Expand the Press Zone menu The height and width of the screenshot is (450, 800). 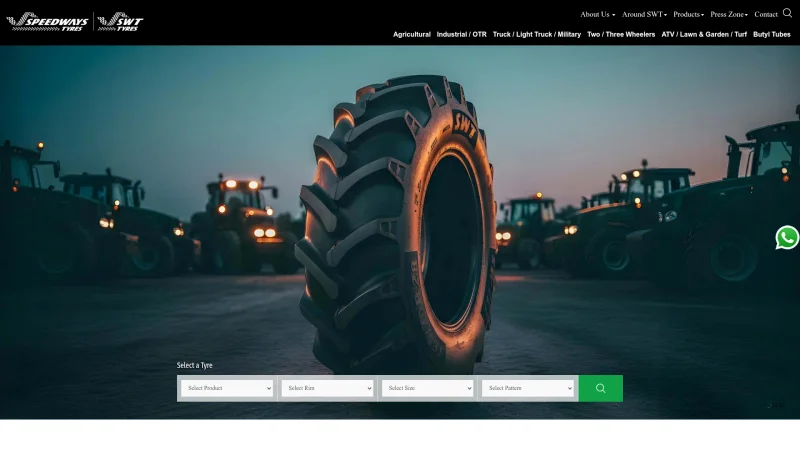[729, 14]
